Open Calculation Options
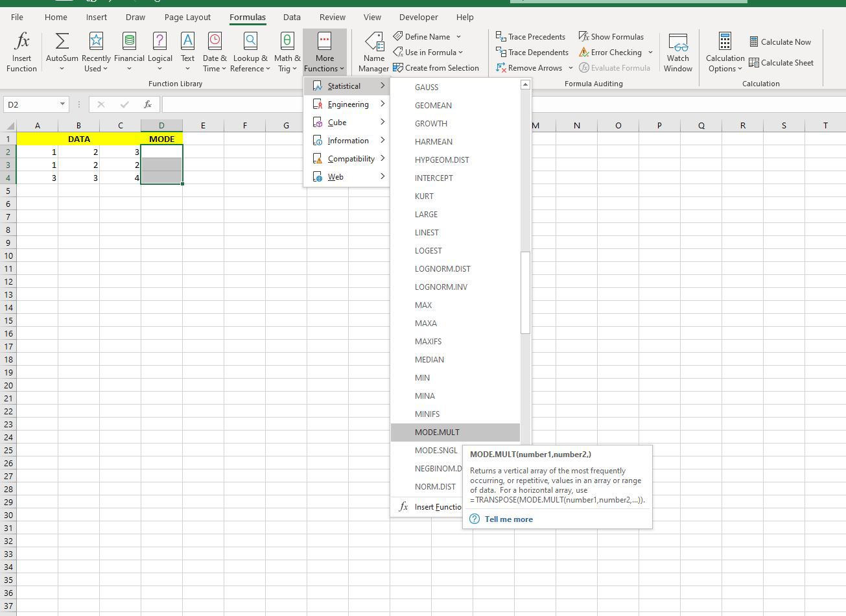This screenshot has width=846, height=616. pyautogui.click(x=725, y=52)
